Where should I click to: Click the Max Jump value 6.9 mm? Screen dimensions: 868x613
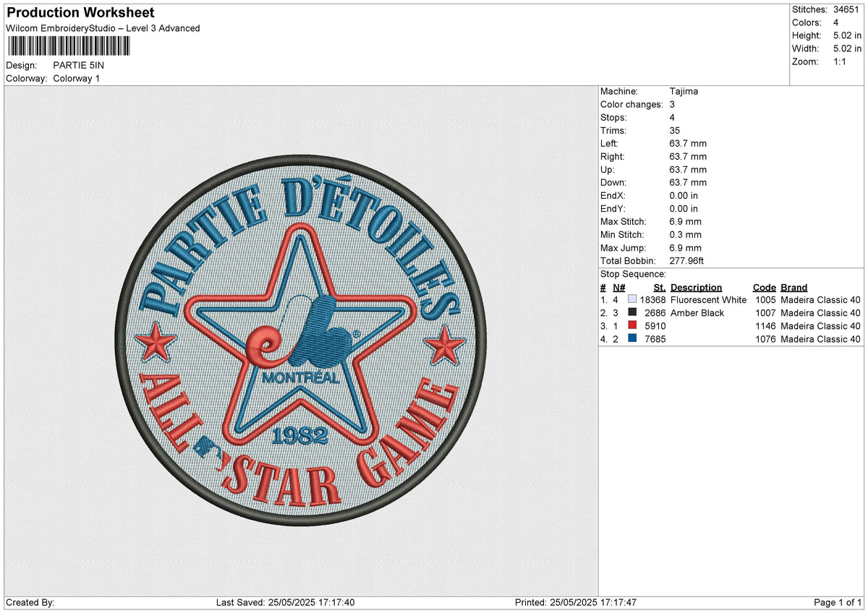[686, 248]
